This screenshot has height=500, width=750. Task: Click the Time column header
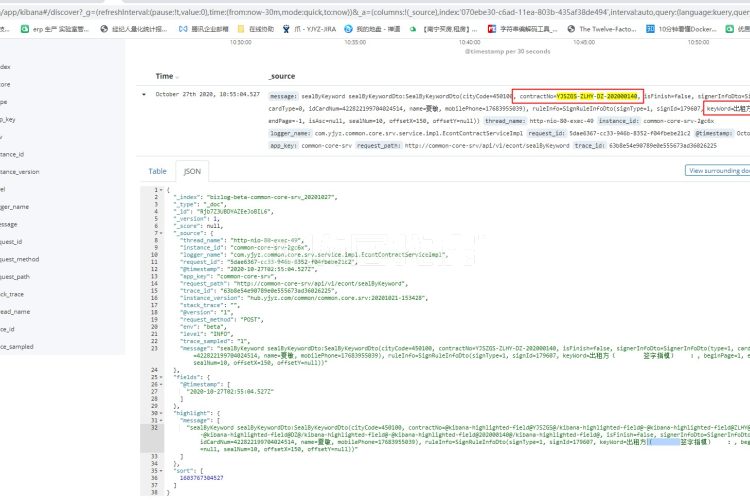point(164,76)
